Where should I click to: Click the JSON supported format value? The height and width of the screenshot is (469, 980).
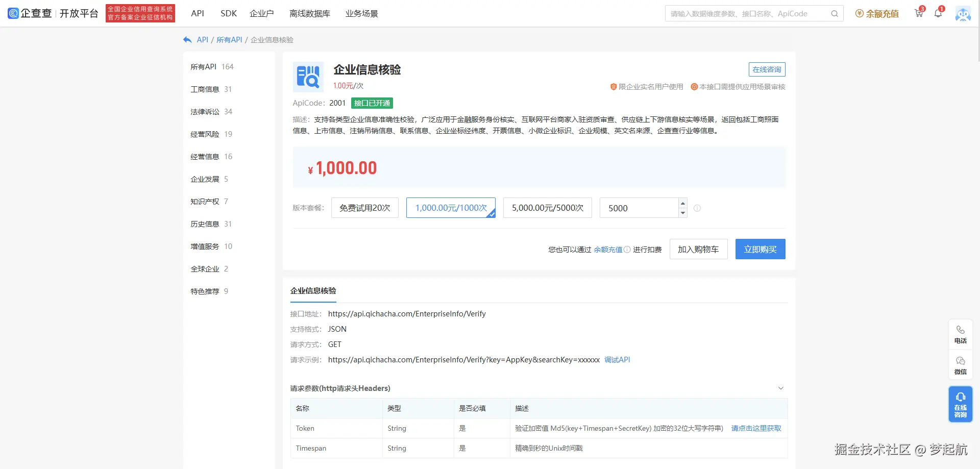337,329
